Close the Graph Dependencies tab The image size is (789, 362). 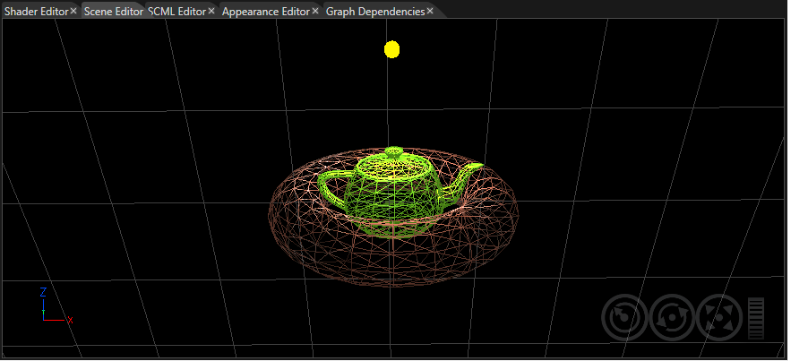(430, 11)
